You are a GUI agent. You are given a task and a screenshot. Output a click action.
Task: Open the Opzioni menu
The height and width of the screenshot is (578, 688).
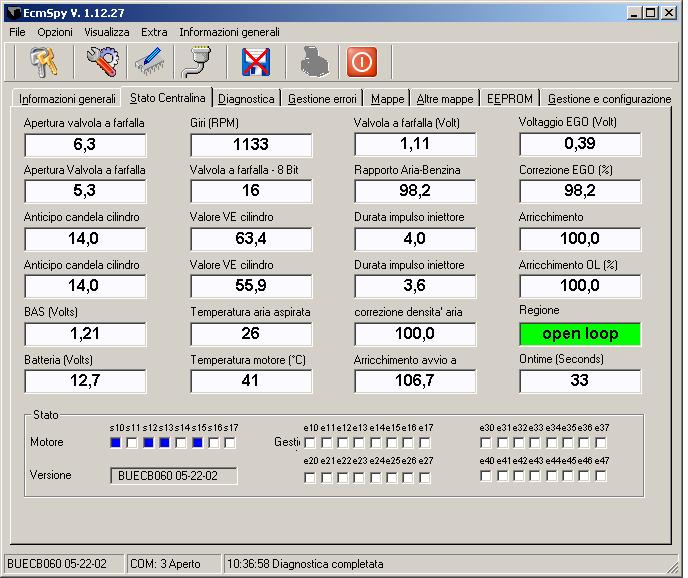point(55,32)
